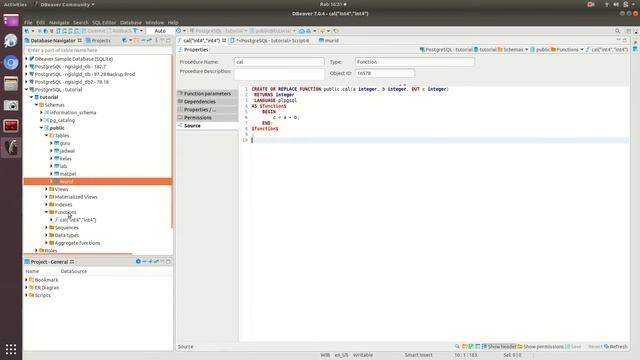Select the jadwal table
The image size is (640, 360).
click(67, 151)
